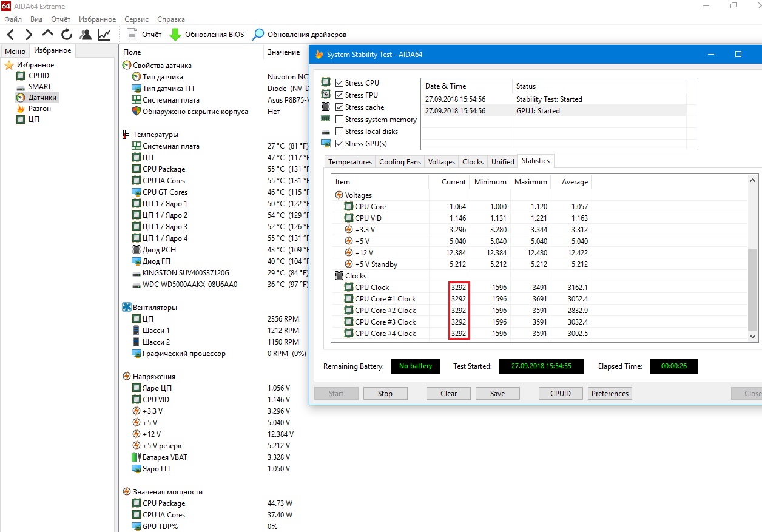Click the Voltages group icon in Statistics
Viewport: 762px width, 532px height.
[x=339, y=195]
